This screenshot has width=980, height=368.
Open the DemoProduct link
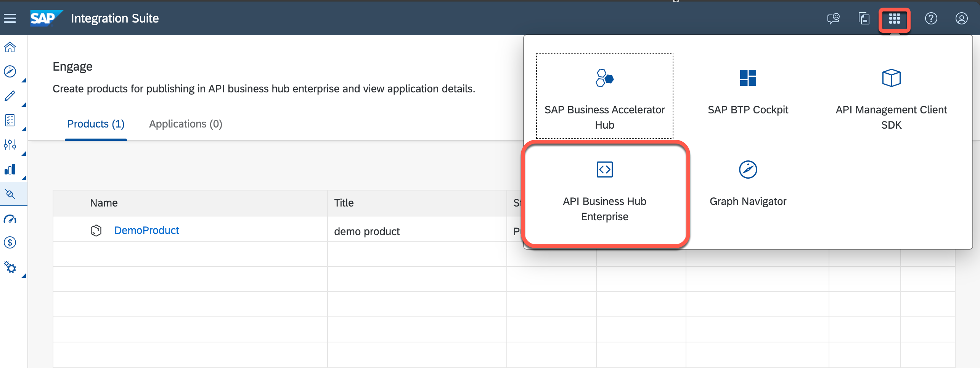point(147,230)
